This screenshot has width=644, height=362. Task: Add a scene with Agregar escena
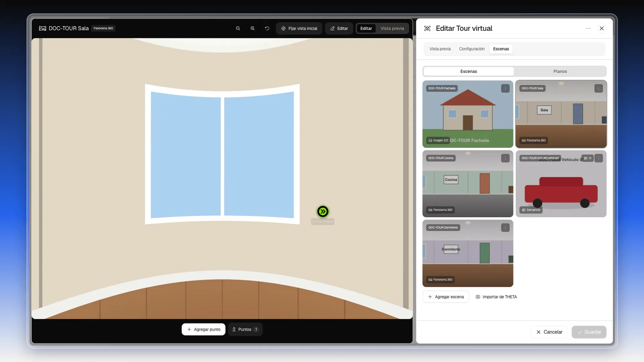pos(446,297)
